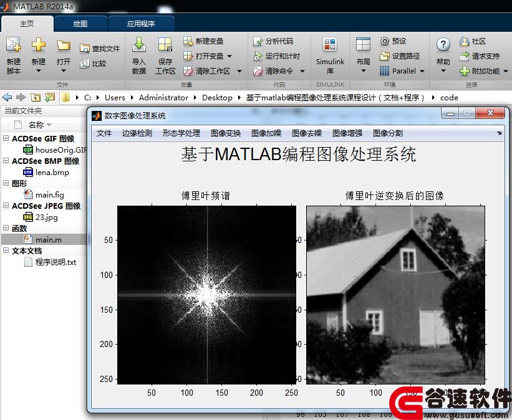Click the 帮助 question mark icon
Viewport: 512px width, 420px height.
click(443, 44)
